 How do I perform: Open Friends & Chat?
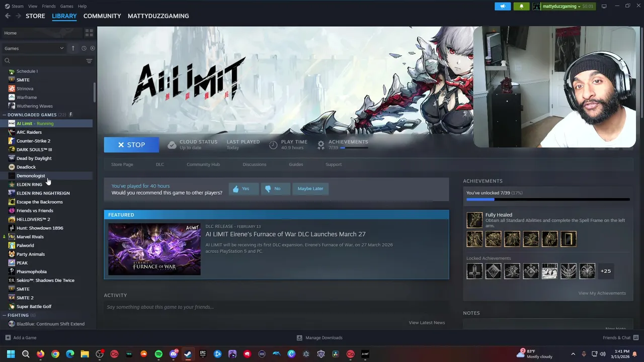tap(620, 338)
